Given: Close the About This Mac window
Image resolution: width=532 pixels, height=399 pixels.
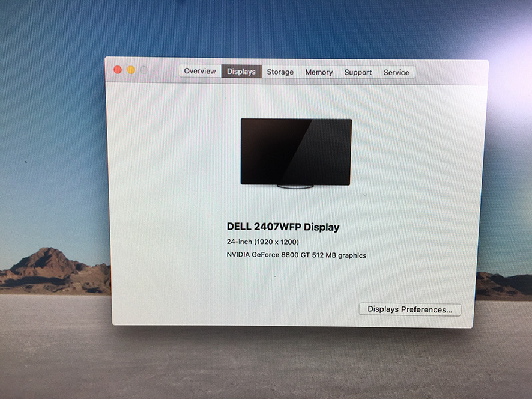Looking at the screenshot, I should [x=118, y=70].
